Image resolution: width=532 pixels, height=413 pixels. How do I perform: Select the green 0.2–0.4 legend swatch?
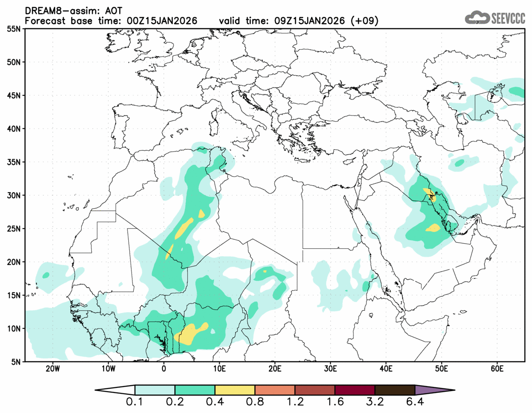pyautogui.click(x=195, y=390)
